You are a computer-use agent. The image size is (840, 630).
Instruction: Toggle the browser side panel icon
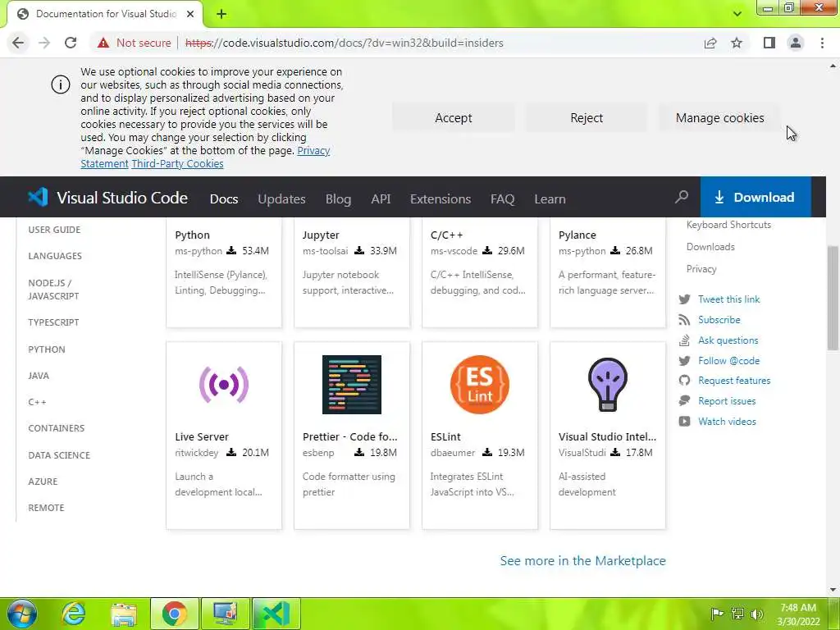[x=769, y=43]
